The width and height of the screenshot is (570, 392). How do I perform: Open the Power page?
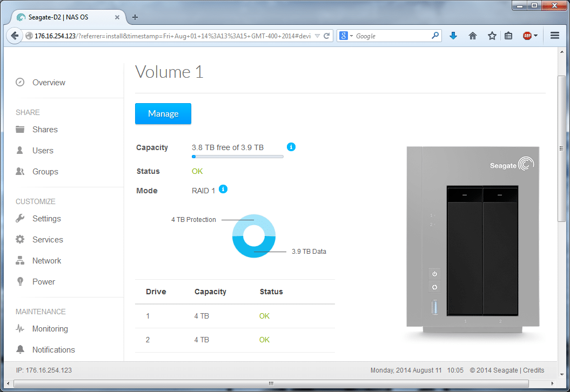click(44, 281)
